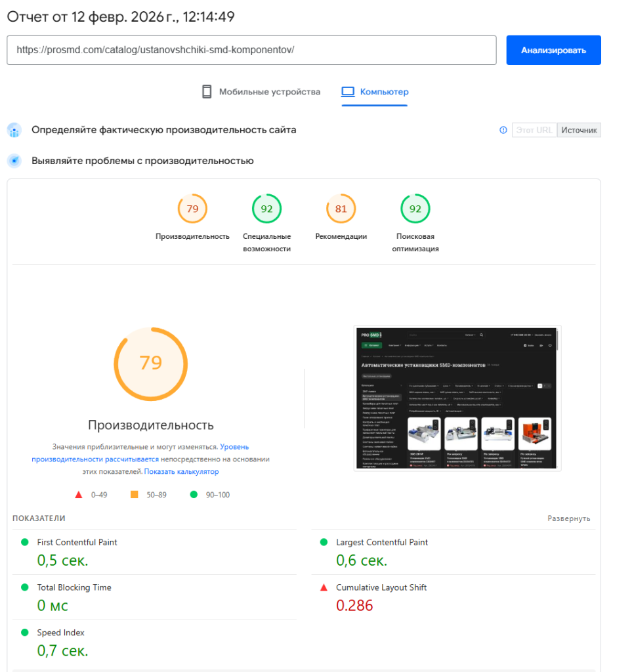
Task: Click the green dot beside Speed Index
Action: pos(25,633)
